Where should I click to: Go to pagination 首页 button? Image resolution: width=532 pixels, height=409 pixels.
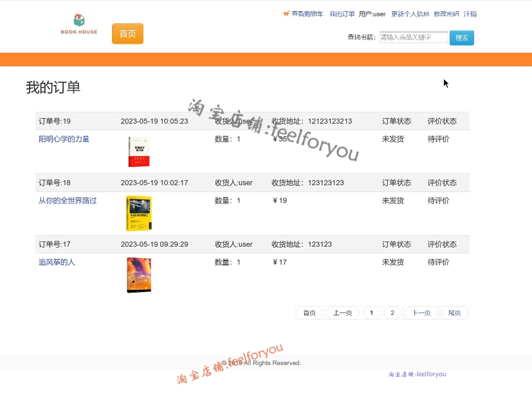click(309, 313)
